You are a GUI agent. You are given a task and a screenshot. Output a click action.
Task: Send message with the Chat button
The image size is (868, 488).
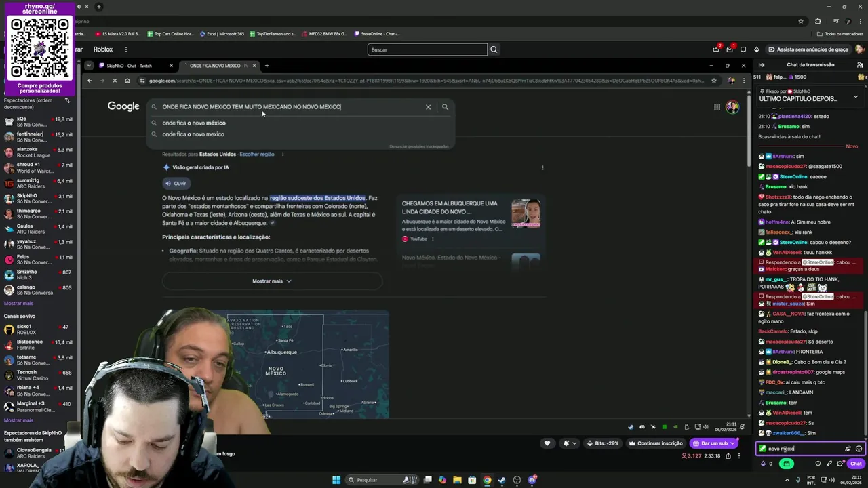point(856,464)
